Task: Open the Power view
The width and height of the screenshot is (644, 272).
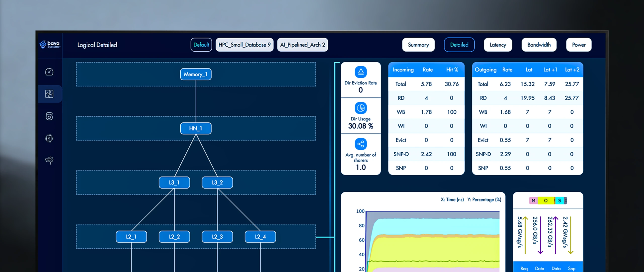Action: (579, 45)
